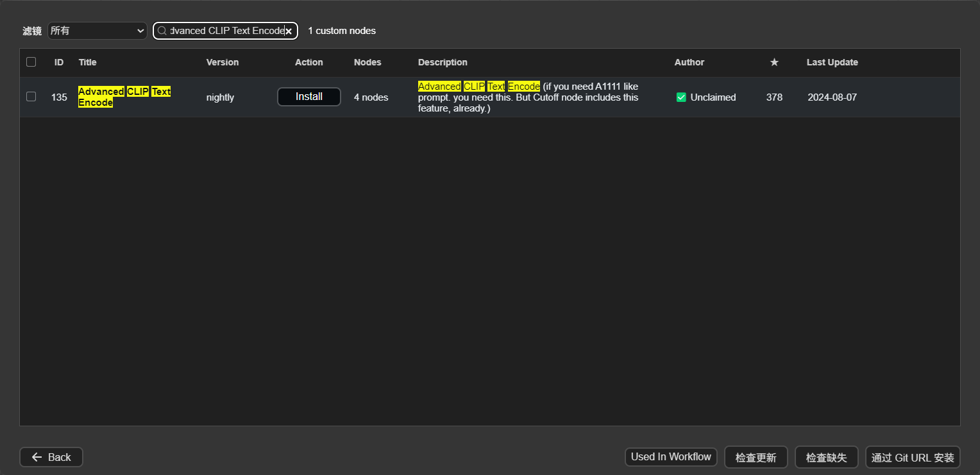Click the 通过 Git URL 安装 button
Viewport: 980px width, 475px height.
pos(913,457)
